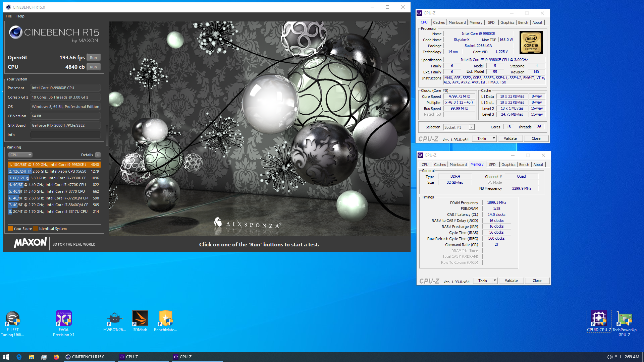Select Memory tab in upper CPU-Z

[x=476, y=22]
